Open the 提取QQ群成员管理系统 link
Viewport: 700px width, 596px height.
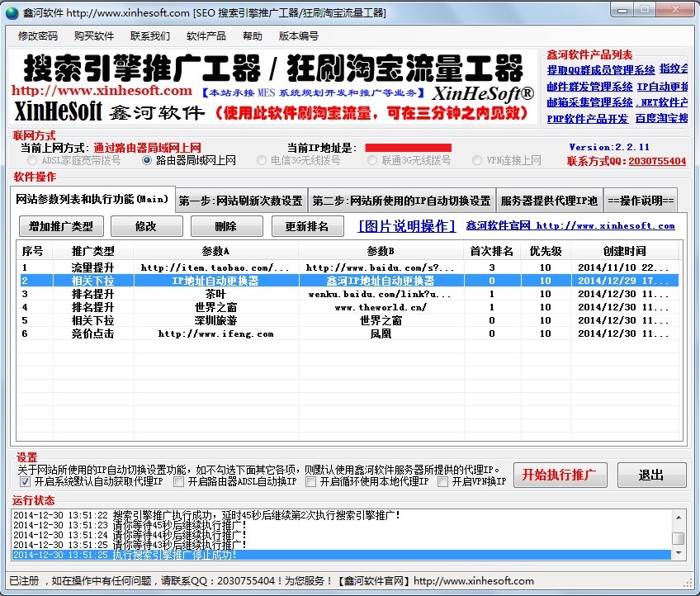click(600, 70)
